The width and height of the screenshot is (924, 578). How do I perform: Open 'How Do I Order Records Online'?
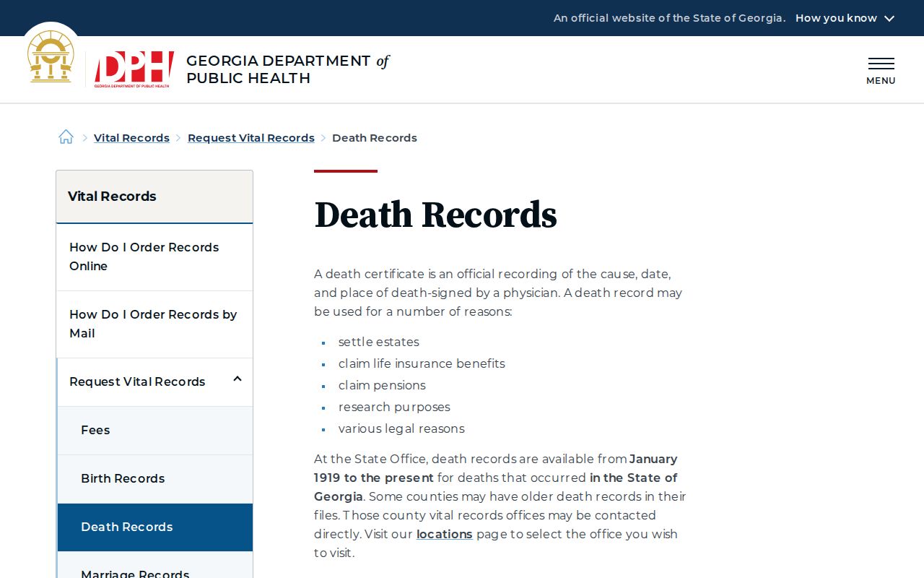pos(154,256)
